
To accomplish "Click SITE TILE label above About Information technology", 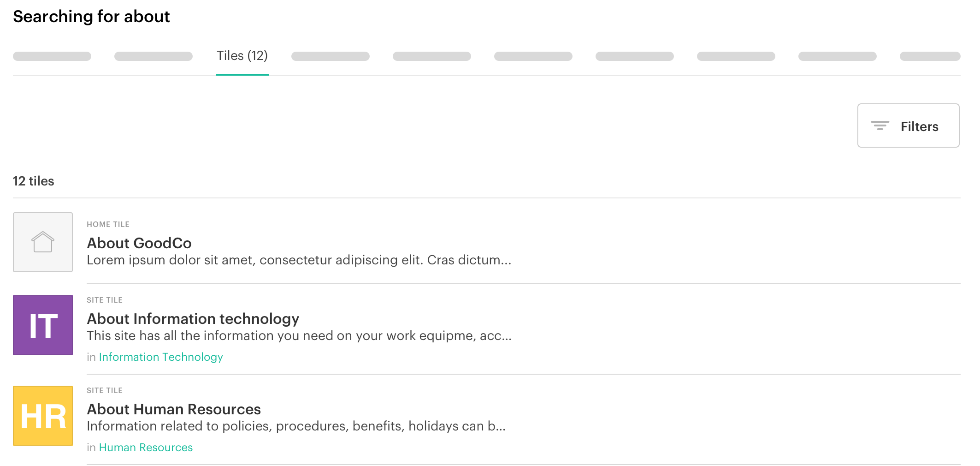I will [x=105, y=300].
